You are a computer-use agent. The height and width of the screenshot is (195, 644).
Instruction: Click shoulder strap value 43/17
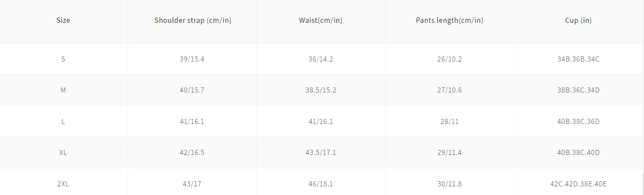click(x=192, y=184)
